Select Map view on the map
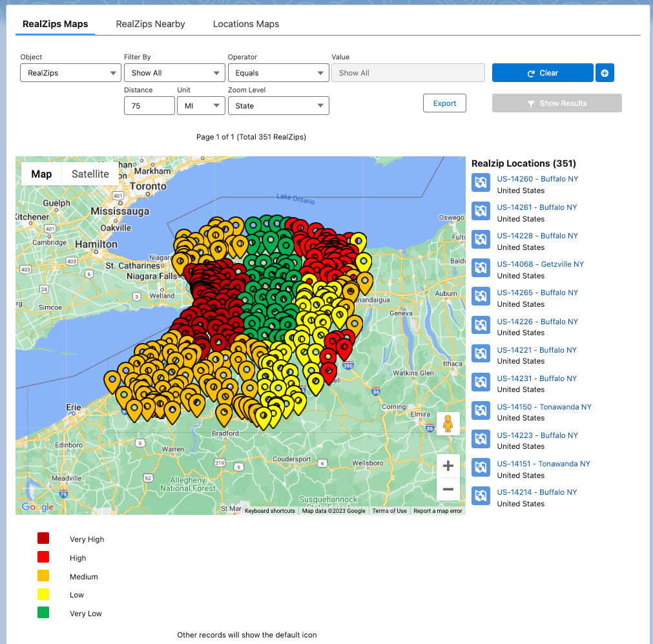653x644 pixels. 41,174
